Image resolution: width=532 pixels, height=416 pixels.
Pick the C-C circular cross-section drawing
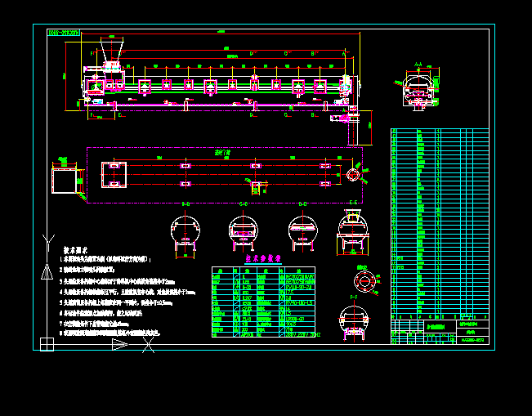[244, 233]
